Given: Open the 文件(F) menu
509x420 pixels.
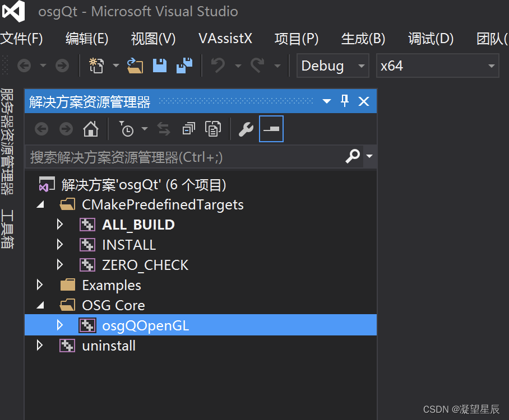Looking at the screenshot, I should pyautogui.click(x=21, y=39).
